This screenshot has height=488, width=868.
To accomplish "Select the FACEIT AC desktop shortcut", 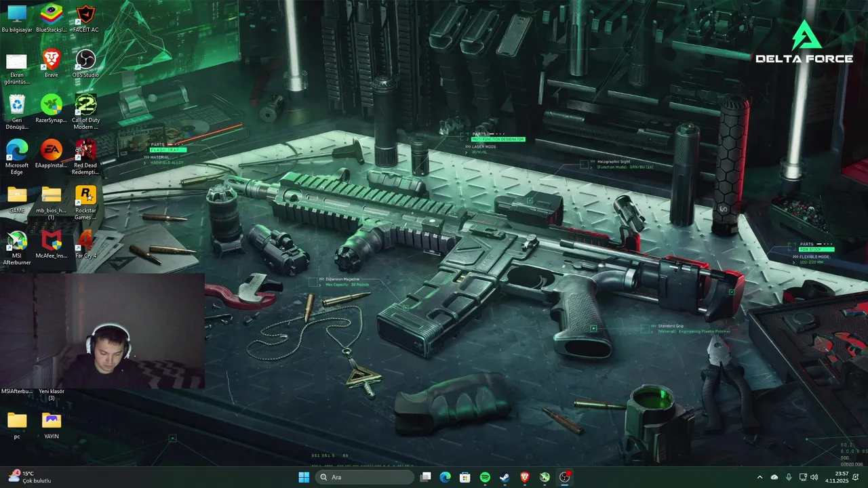I will click(x=85, y=18).
